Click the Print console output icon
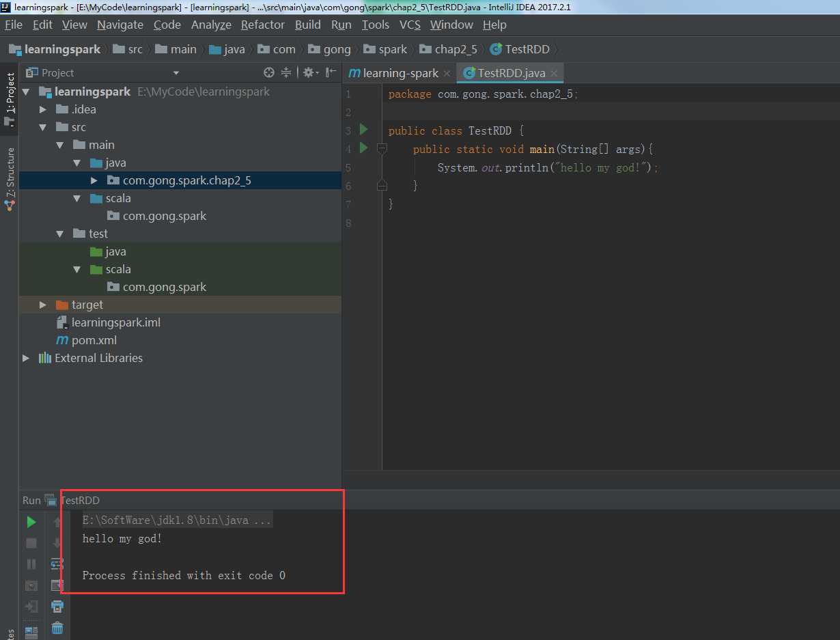The height and width of the screenshot is (640, 840). click(x=57, y=607)
